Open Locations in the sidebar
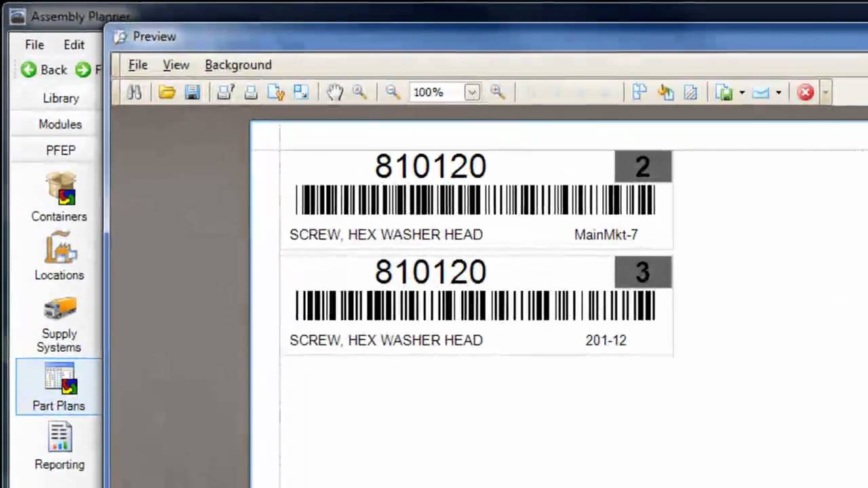 [x=59, y=256]
